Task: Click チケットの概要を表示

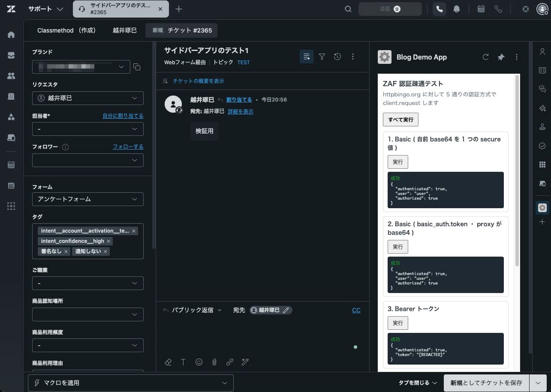Action: pyautogui.click(x=198, y=81)
